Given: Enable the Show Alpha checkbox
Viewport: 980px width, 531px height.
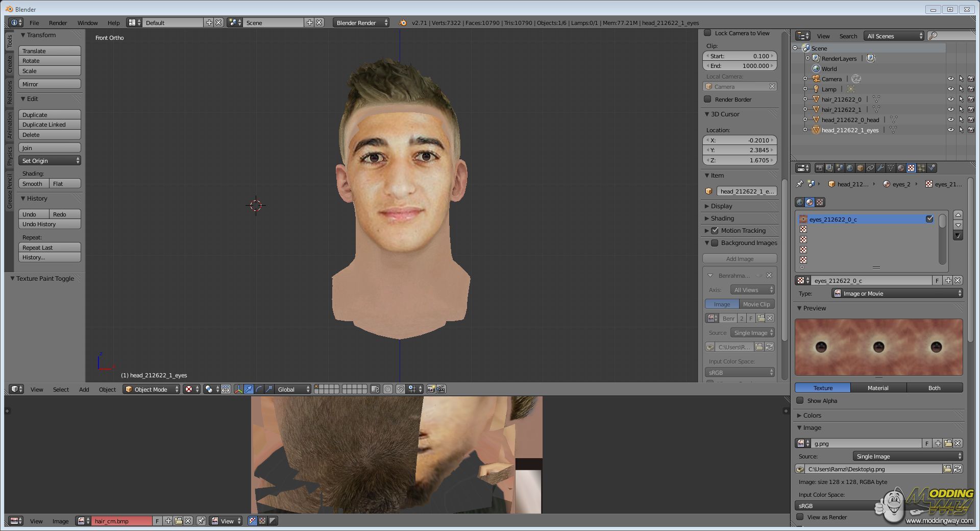Looking at the screenshot, I should 800,401.
